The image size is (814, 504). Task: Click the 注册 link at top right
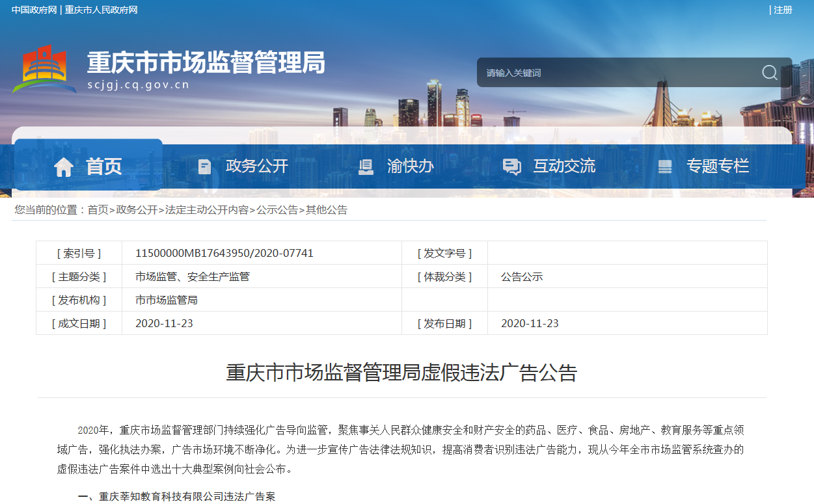tap(783, 10)
